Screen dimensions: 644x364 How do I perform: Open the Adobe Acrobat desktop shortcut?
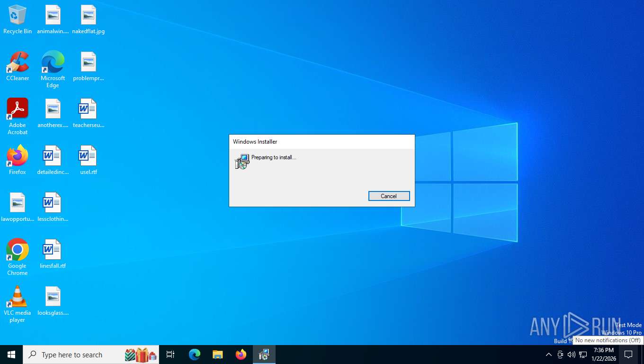click(x=18, y=117)
